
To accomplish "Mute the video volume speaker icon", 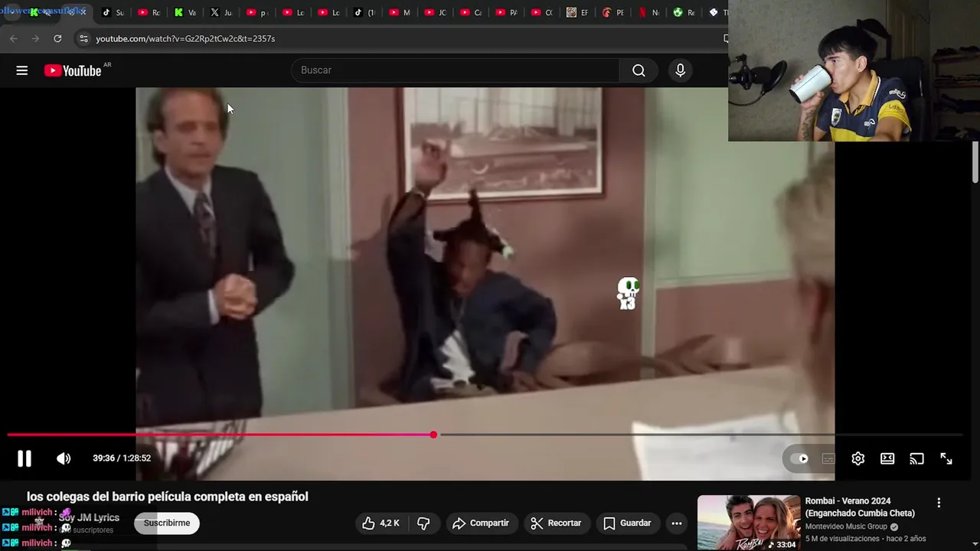I will [64, 458].
